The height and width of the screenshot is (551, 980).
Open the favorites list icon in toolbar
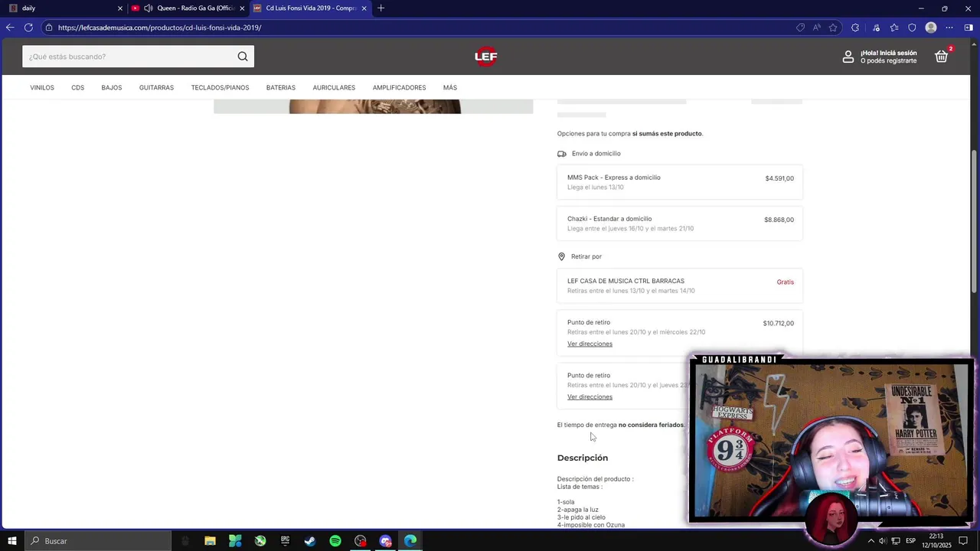click(x=894, y=28)
